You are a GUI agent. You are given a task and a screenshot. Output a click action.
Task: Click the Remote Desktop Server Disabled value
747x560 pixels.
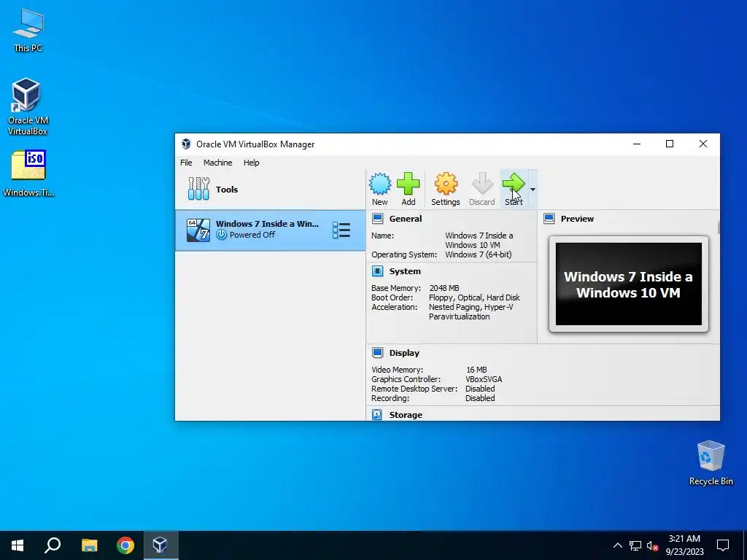(480, 389)
